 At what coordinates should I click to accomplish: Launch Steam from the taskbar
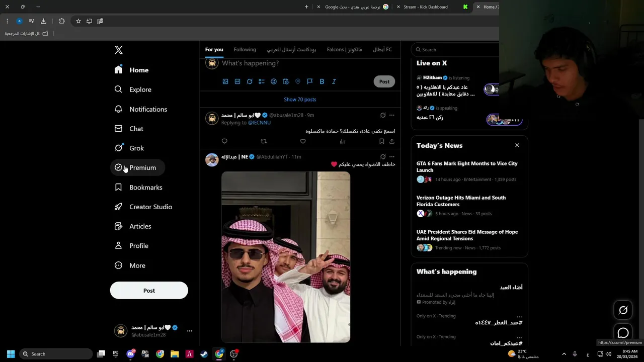(x=204, y=354)
